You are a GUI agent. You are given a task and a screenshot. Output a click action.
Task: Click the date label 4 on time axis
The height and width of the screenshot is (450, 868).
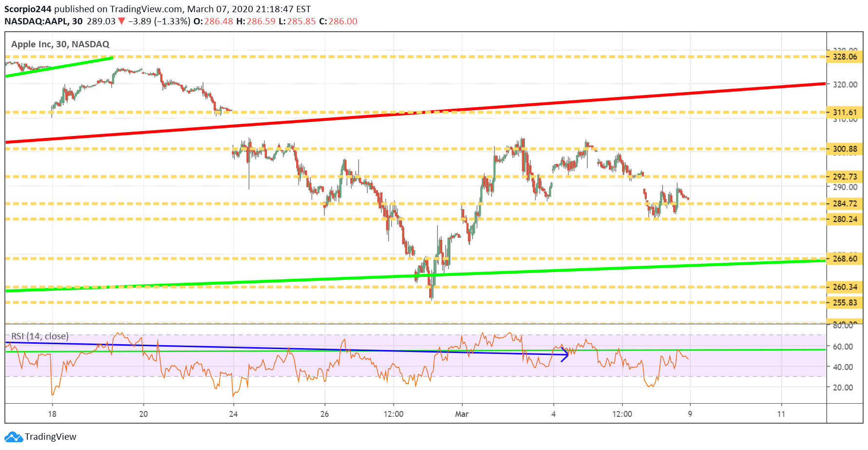pyautogui.click(x=553, y=414)
